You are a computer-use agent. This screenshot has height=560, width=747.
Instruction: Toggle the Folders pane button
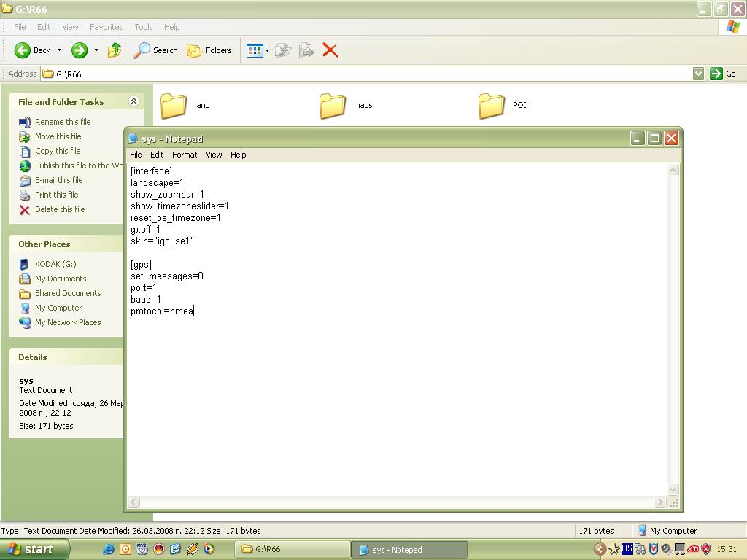[x=209, y=50]
